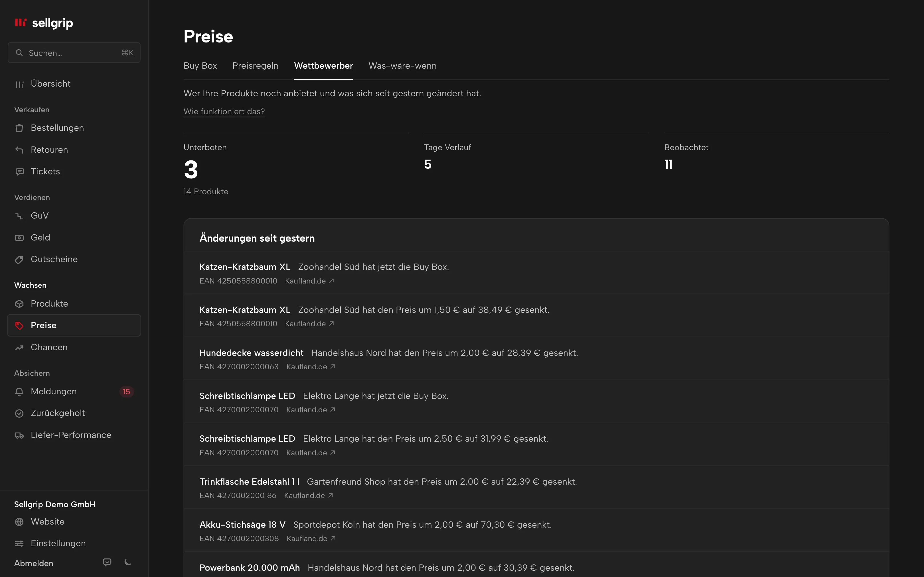
Task: Toggle dark mode with the moon icon
Action: [128, 562]
